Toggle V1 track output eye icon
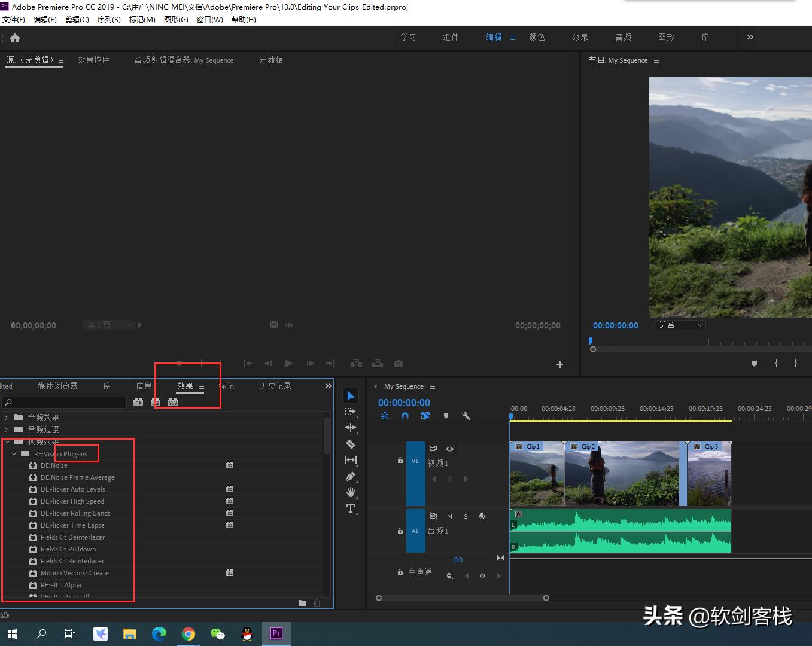 [449, 449]
